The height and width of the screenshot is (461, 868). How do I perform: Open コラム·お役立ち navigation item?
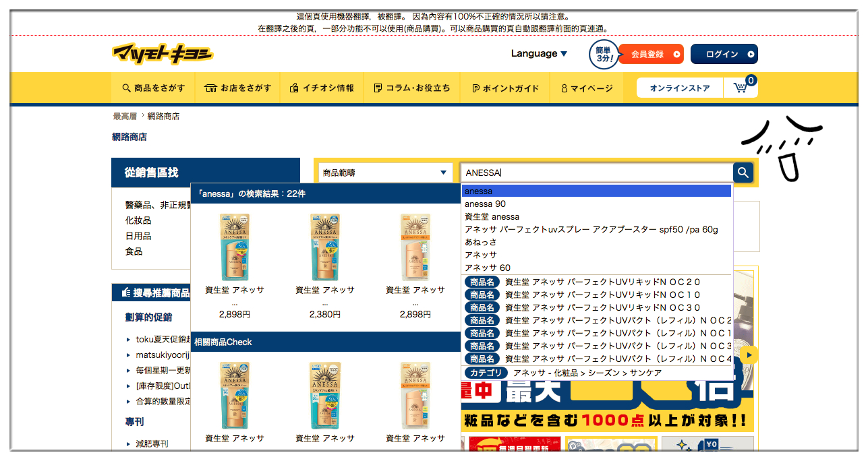[x=411, y=88]
